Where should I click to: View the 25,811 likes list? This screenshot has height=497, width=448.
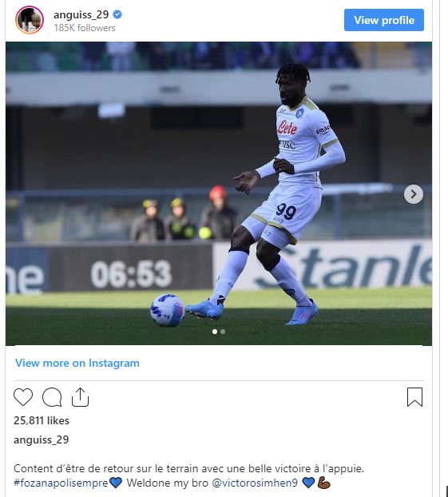[42, 420]
